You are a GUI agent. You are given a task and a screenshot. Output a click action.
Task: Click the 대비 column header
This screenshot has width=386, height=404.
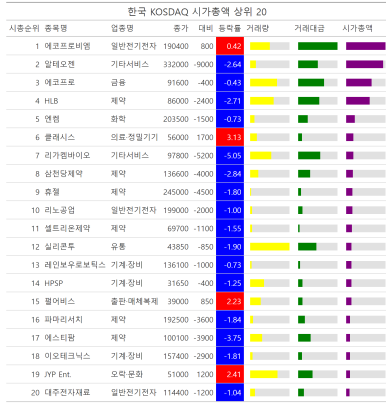[x=206, y=28]
